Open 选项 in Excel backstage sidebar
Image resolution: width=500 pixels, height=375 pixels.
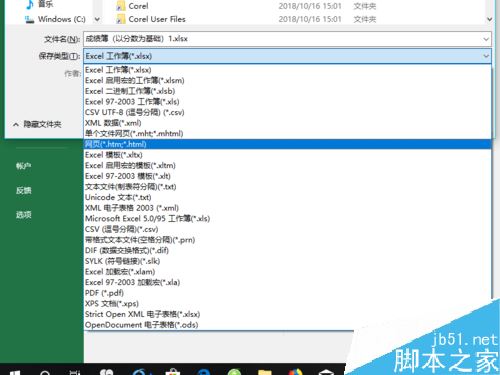click(24, 215)
